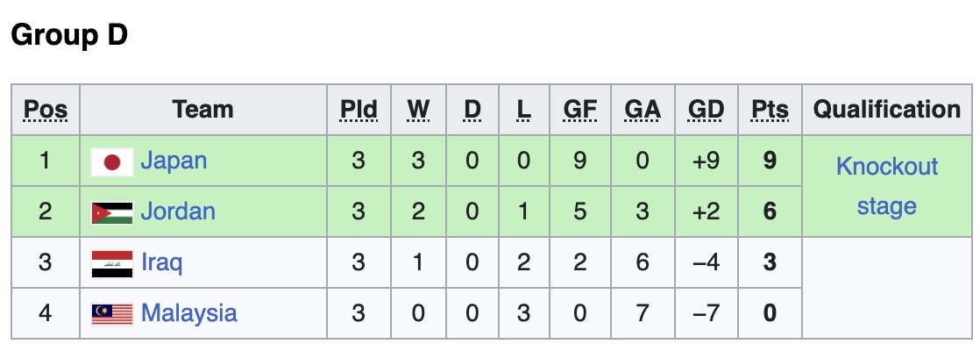Click the Iraq flag icon
The image size is (980, 344).
112,263
